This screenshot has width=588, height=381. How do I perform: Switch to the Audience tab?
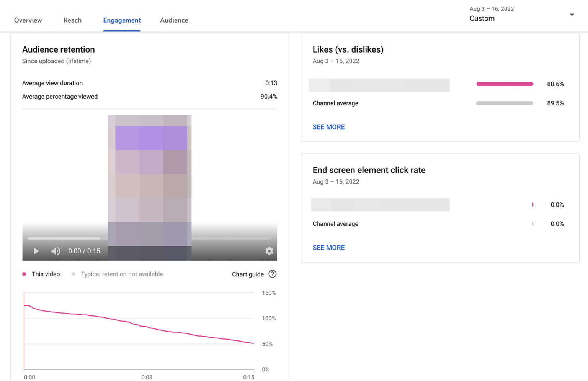pyautogui.click(x=174, y=20)
